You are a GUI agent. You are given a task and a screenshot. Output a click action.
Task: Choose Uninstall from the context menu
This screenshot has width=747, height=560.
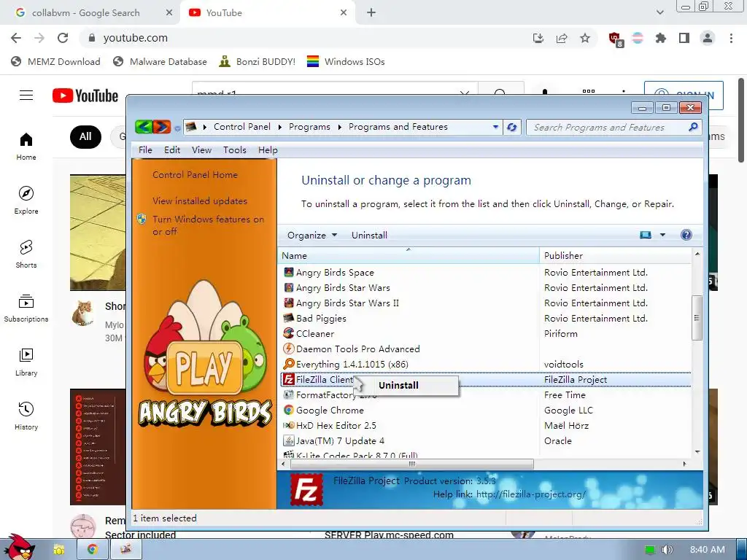[x=406, y=385]
